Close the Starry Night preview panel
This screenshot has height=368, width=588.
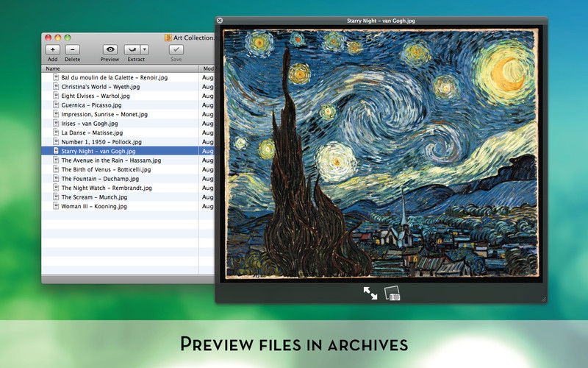point(220,21)
